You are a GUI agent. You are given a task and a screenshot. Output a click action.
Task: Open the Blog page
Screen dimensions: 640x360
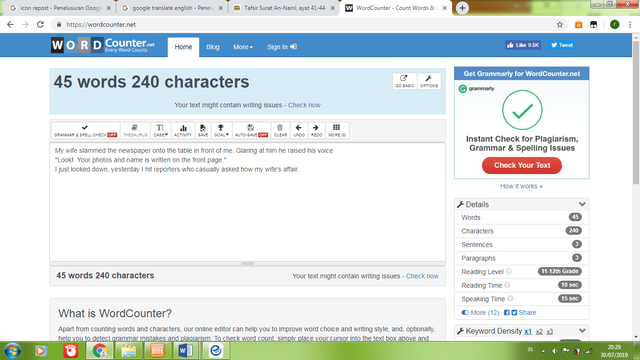pos(213,47)
